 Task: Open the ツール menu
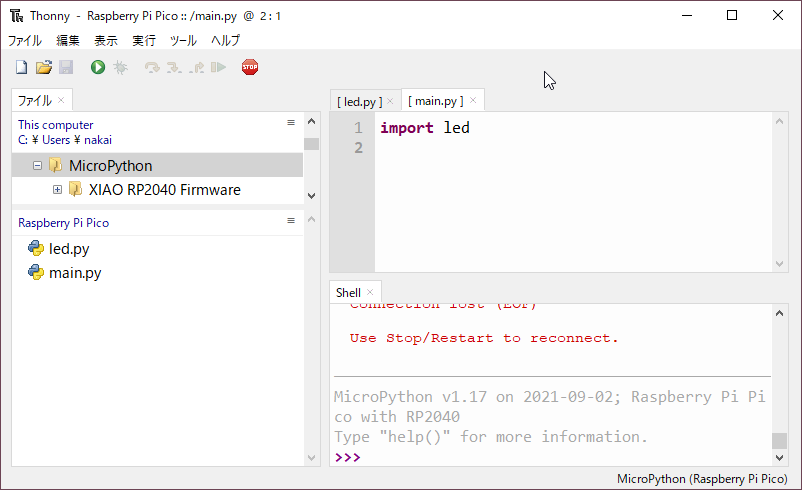[x=183, y=40]
